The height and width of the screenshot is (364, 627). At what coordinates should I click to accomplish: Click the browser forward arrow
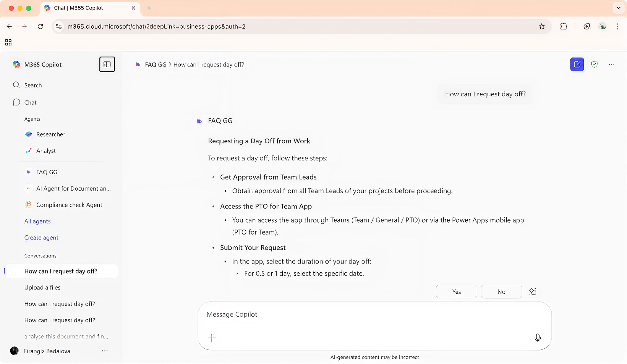click(x=25, y=26)
